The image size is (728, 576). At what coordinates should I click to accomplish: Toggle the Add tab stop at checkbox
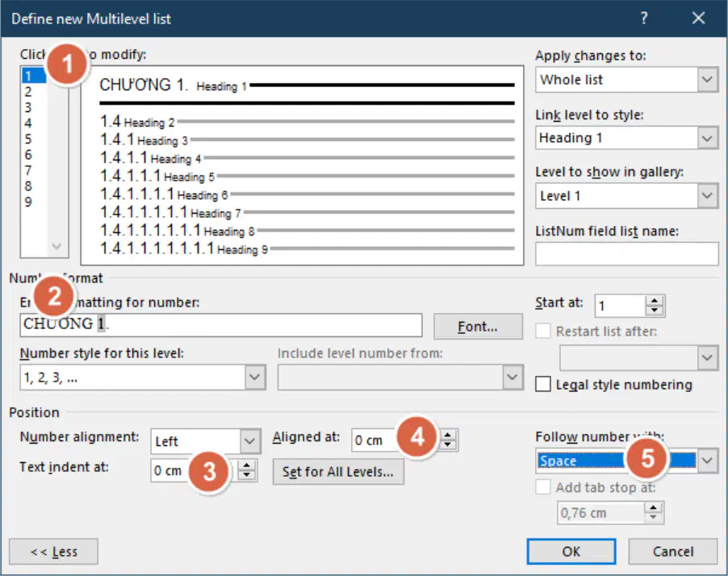click(x=543, y=487)
